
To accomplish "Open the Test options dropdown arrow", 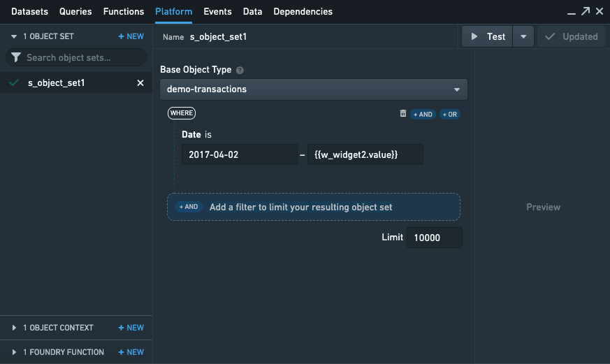I will [x=523, y=36].
